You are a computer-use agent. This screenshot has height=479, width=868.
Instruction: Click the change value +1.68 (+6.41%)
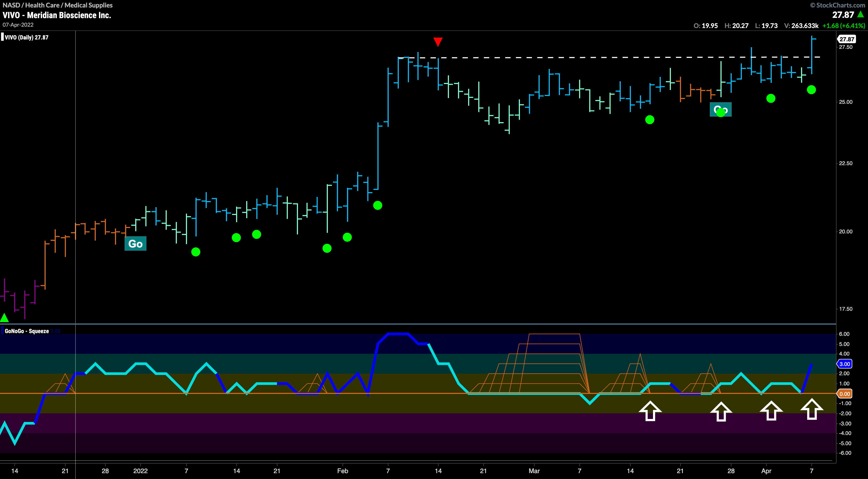click(844, 26)
